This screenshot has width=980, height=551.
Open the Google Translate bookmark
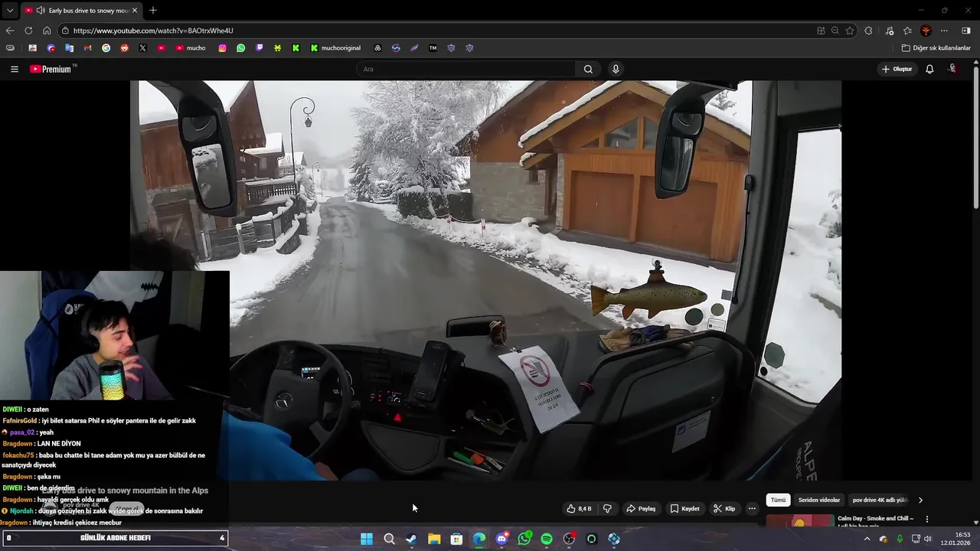(69, 47)
